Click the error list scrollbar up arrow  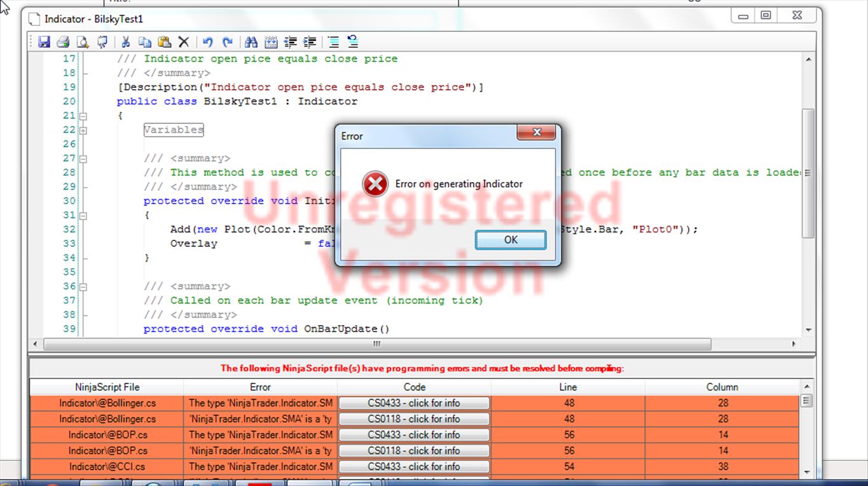(806, 387)
